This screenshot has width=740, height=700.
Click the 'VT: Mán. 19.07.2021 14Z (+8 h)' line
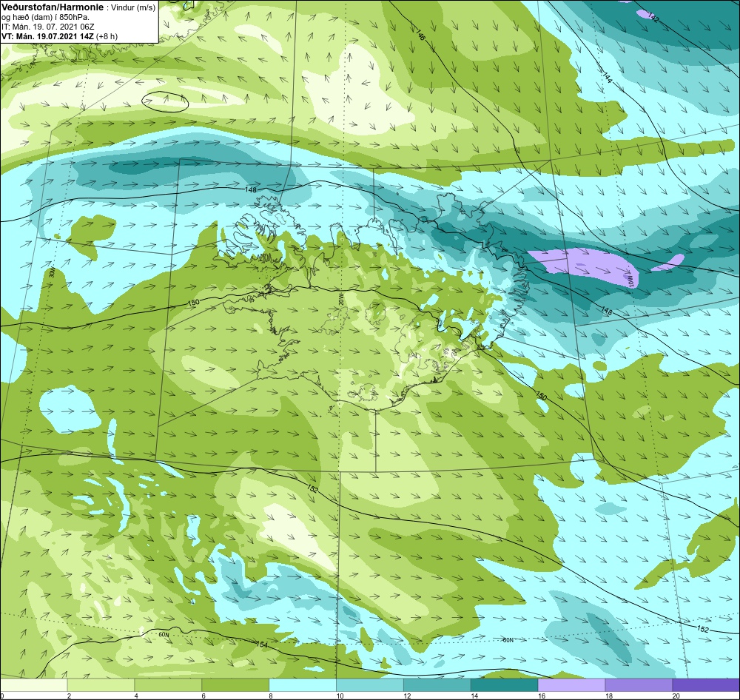(x=59, y=36)
